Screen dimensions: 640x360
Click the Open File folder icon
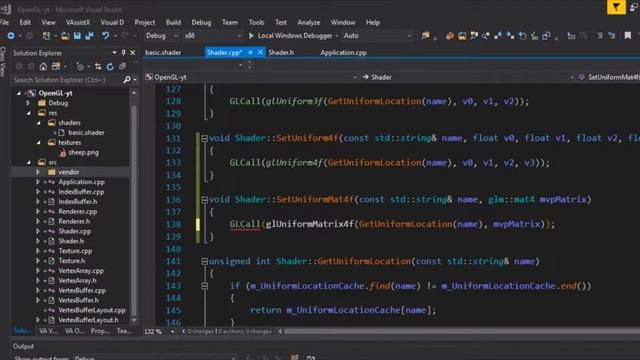coord(65,36)
